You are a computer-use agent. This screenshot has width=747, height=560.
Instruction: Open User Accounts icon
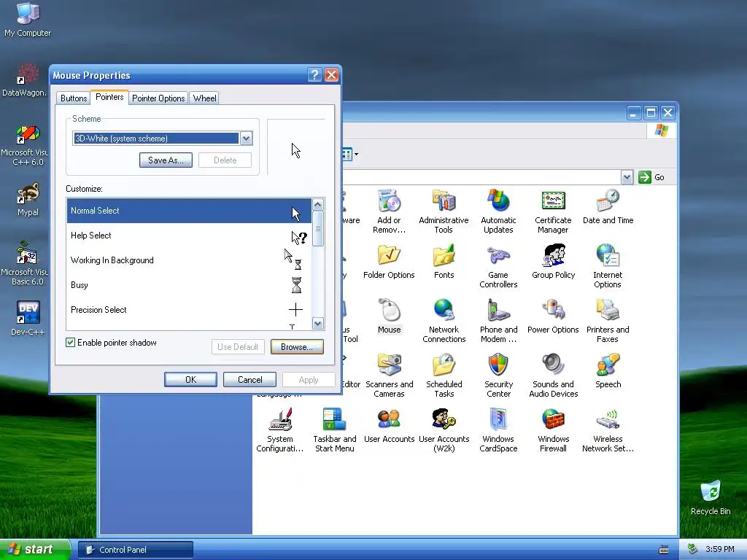point(390,426)
